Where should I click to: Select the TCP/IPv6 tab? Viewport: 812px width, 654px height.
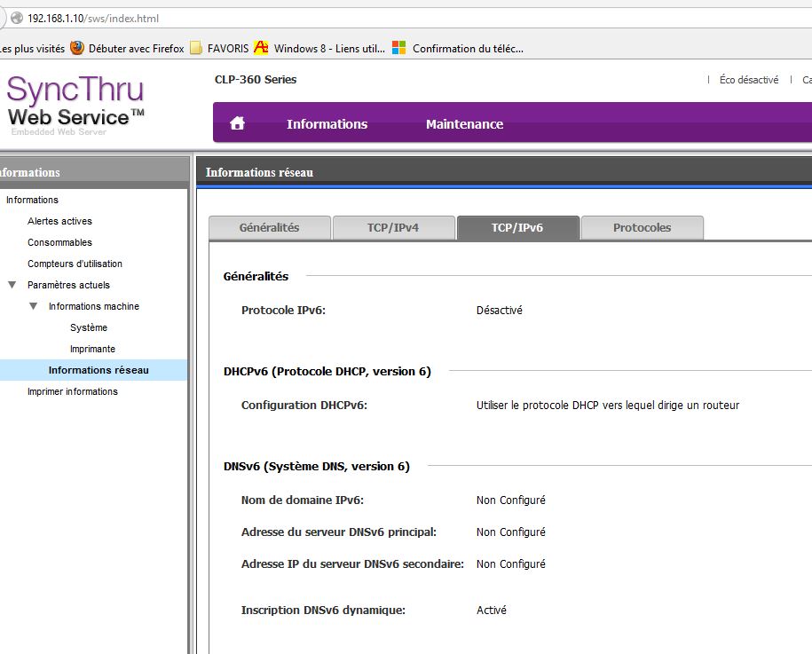[x=517, y=228]
